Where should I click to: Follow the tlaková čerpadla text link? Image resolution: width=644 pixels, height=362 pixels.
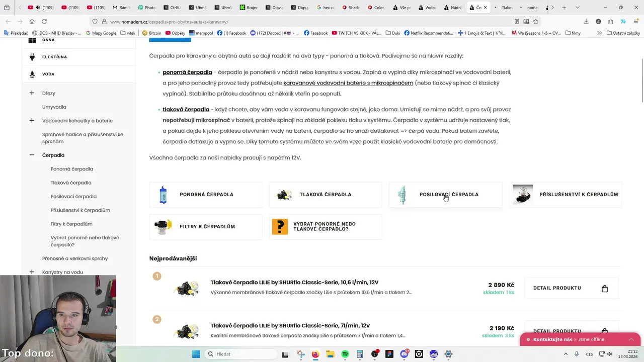186,109
